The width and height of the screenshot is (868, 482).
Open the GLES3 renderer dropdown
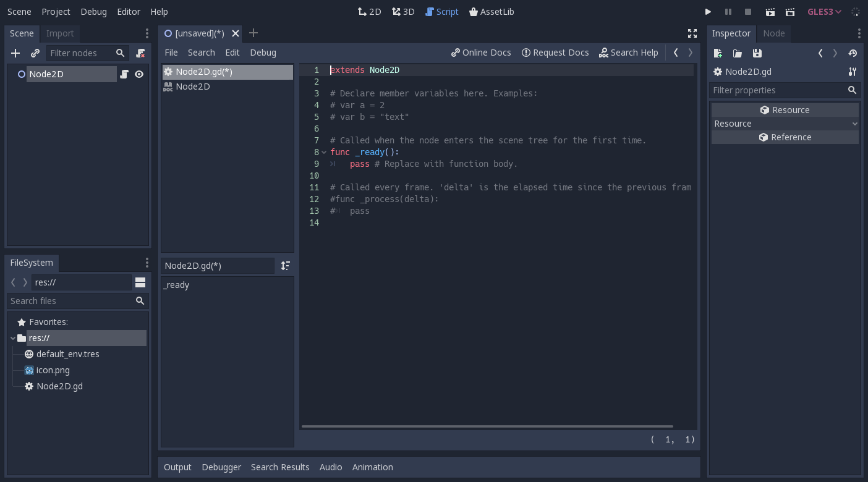[824, 12]
